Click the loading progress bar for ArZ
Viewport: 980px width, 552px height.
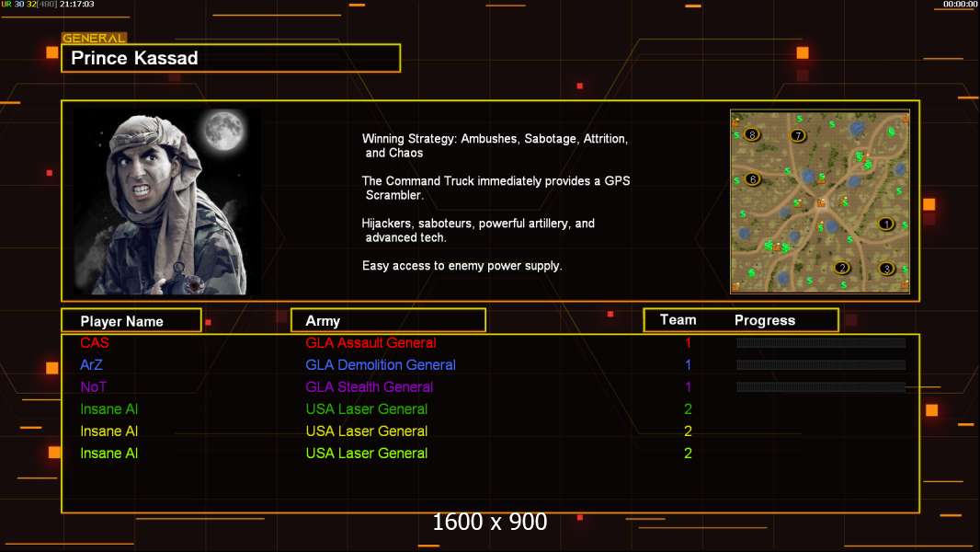(821, 364)
